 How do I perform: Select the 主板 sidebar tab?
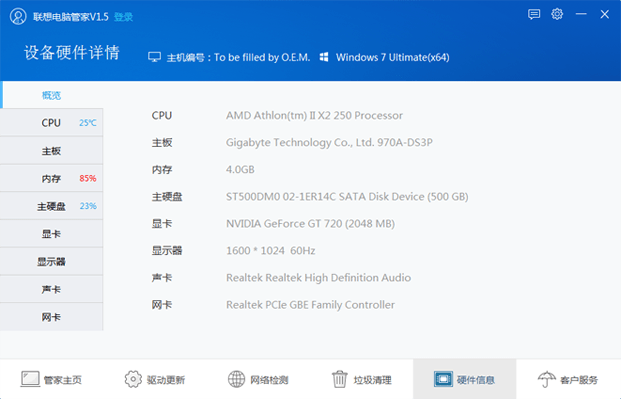coord(51,151)
